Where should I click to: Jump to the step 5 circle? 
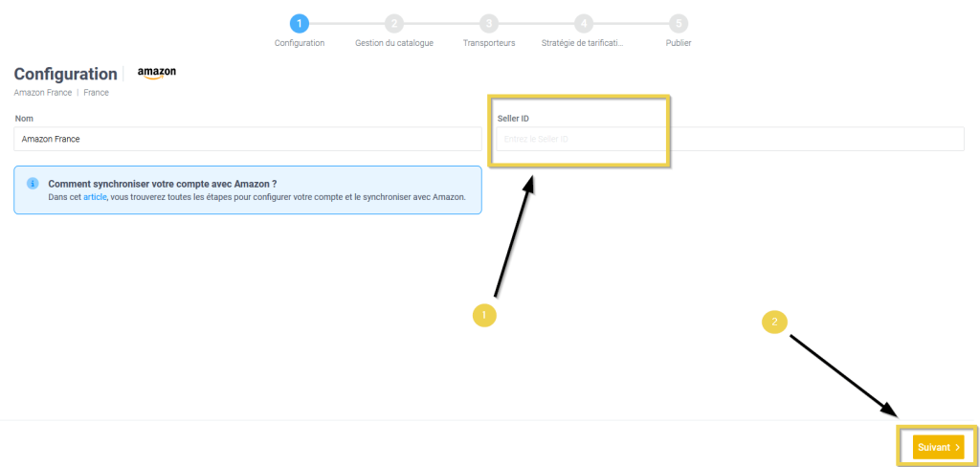tap(679, 24)
